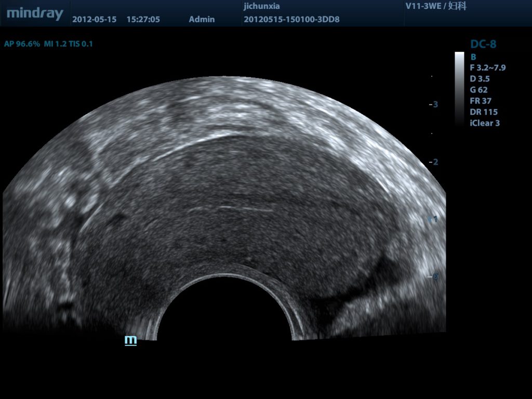
Task: Select the exam date 2012-05-15
Action: click(x=94, y=20)
